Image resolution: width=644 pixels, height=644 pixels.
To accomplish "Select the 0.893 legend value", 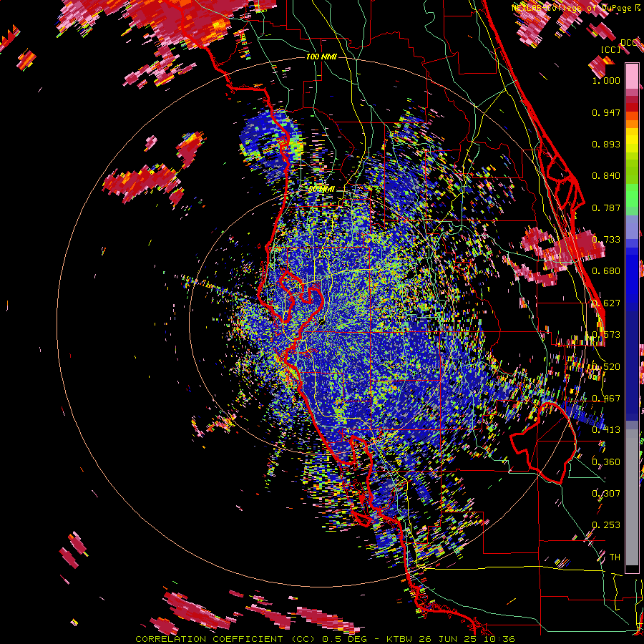I will (x=606, y=144).
